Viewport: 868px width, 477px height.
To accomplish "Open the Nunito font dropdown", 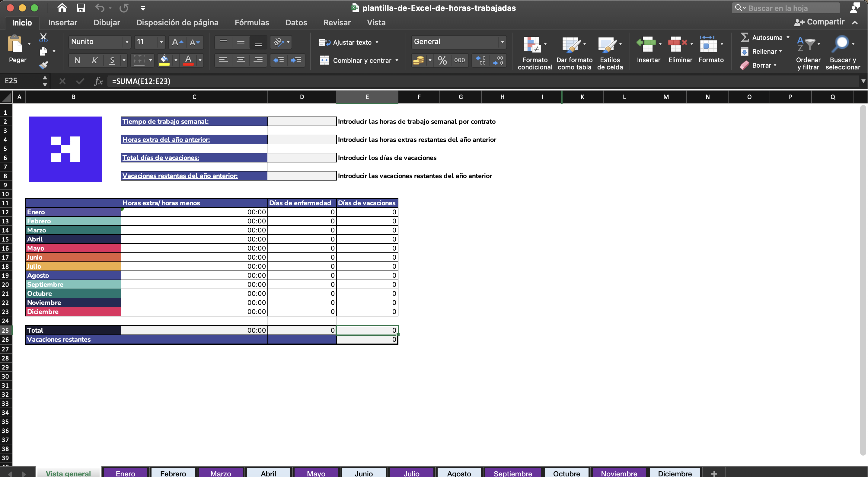I will (x=126, y=42).
